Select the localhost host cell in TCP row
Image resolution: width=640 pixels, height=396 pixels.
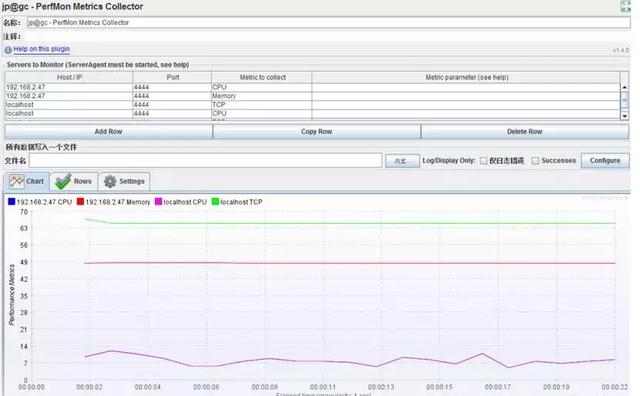[69, 105]
